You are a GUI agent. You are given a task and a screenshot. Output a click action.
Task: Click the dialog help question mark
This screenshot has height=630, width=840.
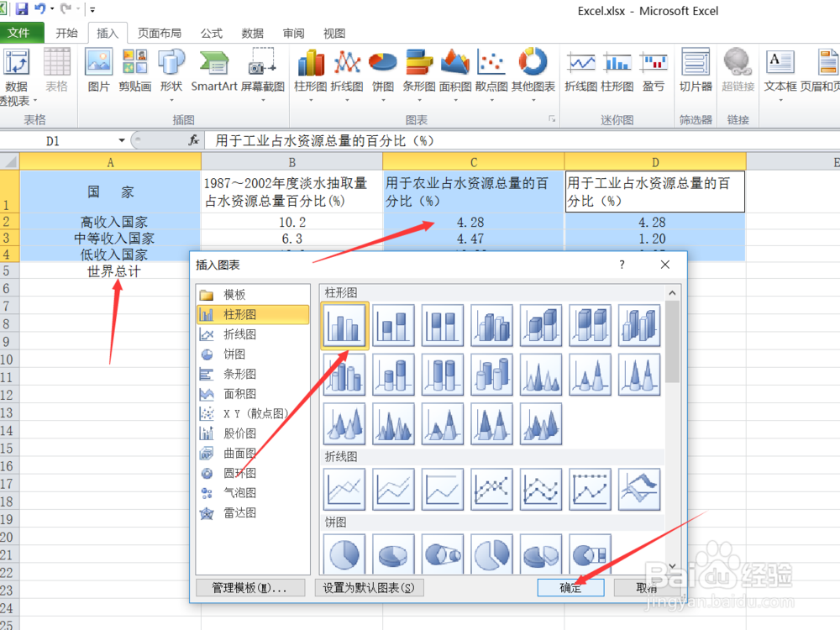[x=622, y=265]
